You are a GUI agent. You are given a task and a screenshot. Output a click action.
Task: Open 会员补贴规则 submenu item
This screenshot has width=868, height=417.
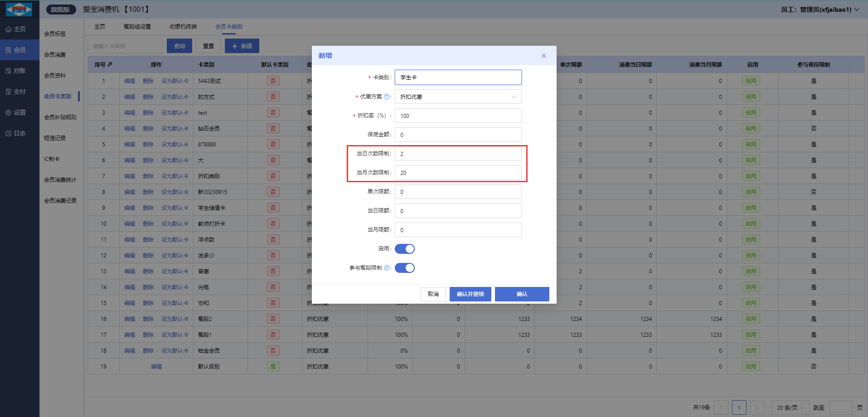tap(60, 117)
